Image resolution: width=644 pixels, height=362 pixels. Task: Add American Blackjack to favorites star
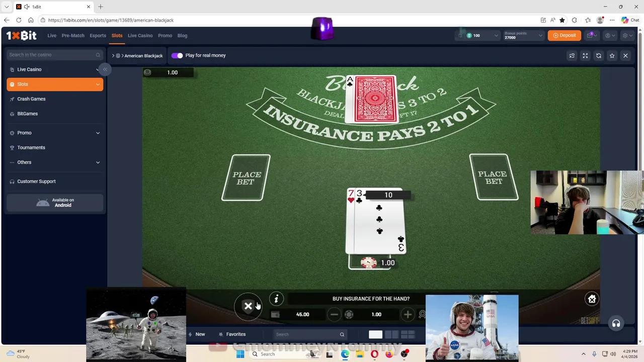coord(612,55)
